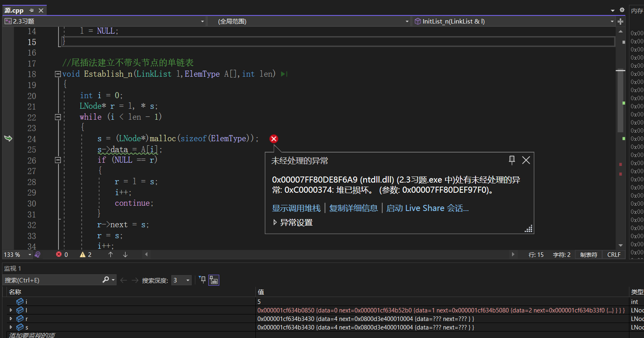The image size is (644, 338).
Task: Click the warnings count triangle indicator
Action: coord(86,254)
